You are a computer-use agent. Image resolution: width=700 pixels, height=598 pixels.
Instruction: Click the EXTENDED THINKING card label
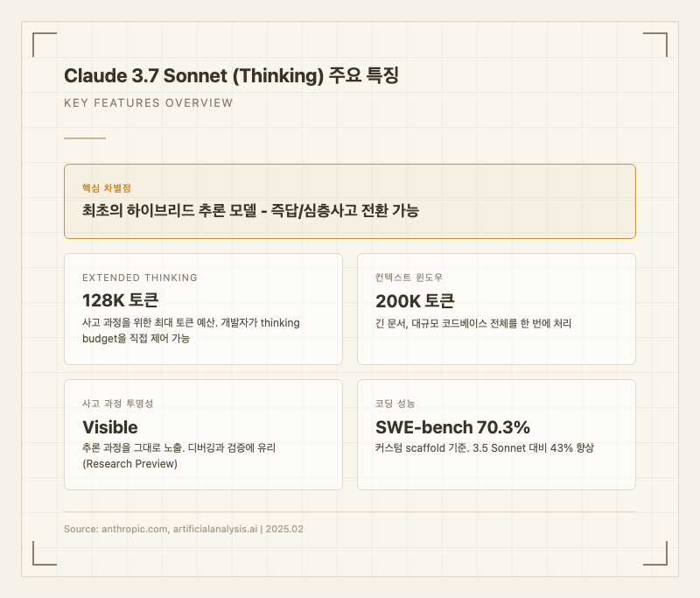click(140, 278)
